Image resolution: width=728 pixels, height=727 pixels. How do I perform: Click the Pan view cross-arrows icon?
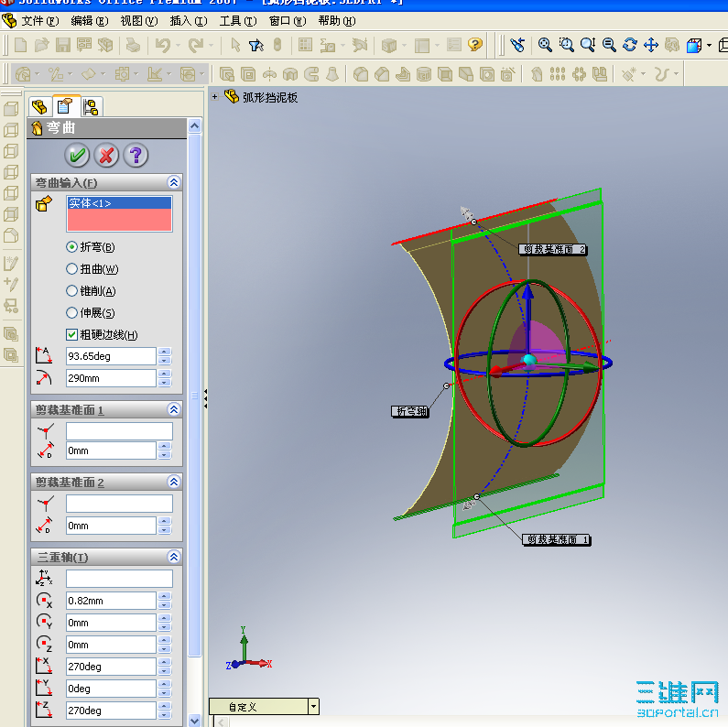coord(651,45)
